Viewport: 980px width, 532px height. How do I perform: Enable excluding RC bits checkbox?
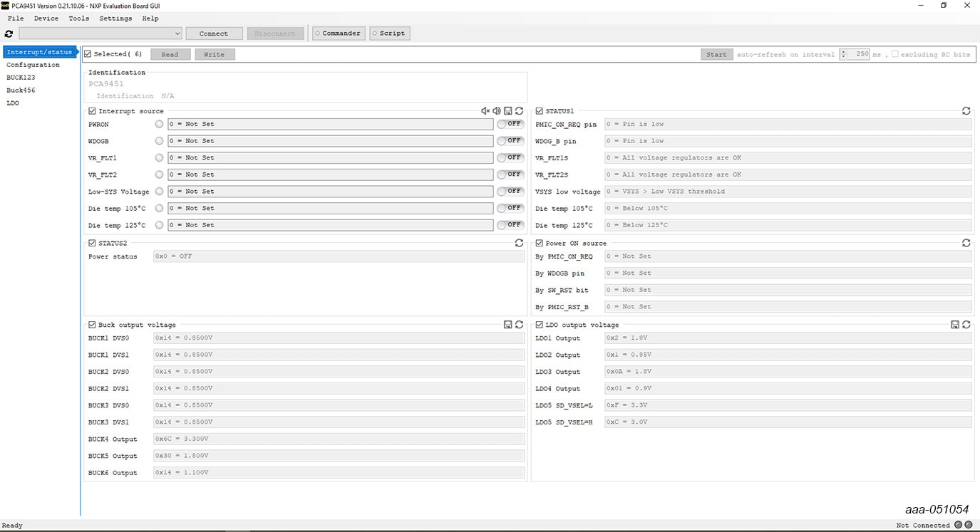click(894, 54)
